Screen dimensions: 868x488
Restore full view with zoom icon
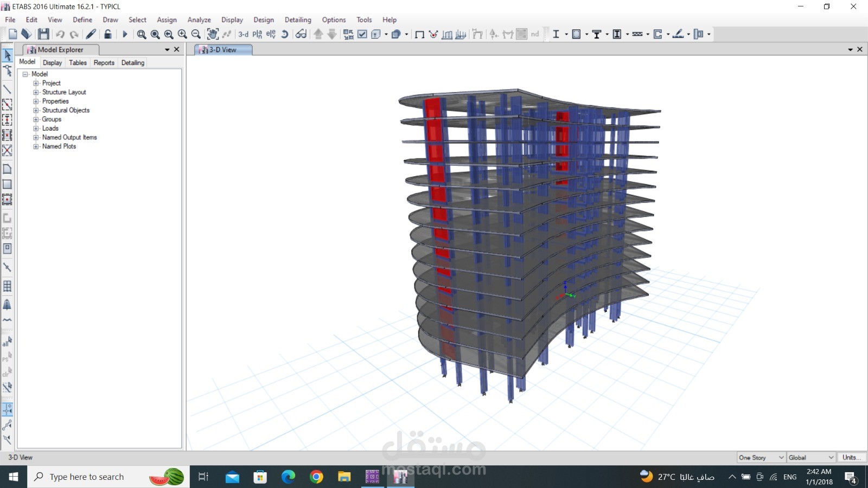pyautogui.click(x=155, y=34)
